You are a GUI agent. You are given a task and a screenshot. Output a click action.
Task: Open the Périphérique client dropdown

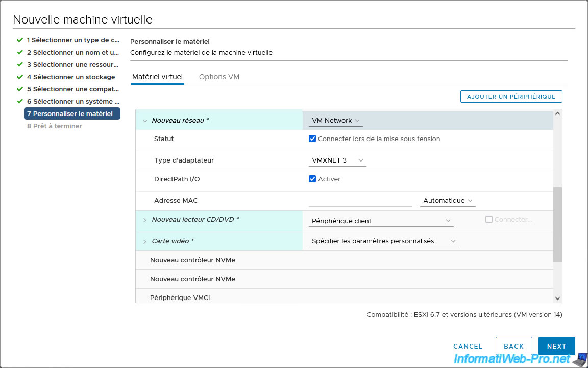tap(381, 221)
